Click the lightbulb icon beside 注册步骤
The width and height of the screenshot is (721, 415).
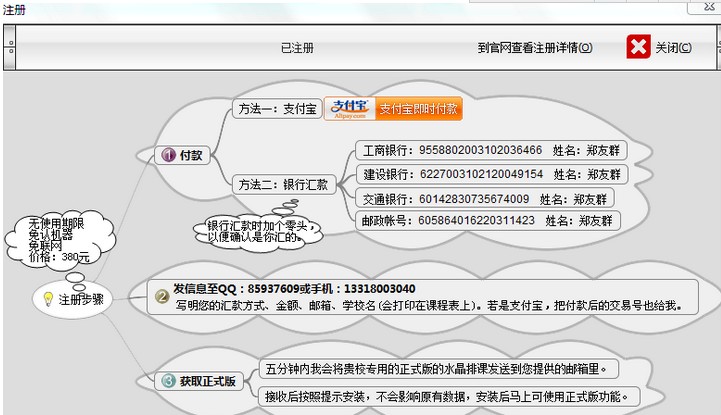[x=46, y=298]
